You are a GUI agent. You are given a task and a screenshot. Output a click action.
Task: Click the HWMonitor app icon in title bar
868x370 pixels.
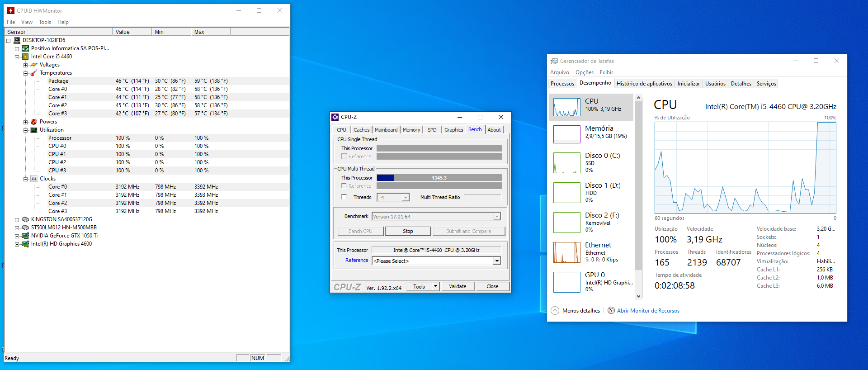[x=11, y=10]
